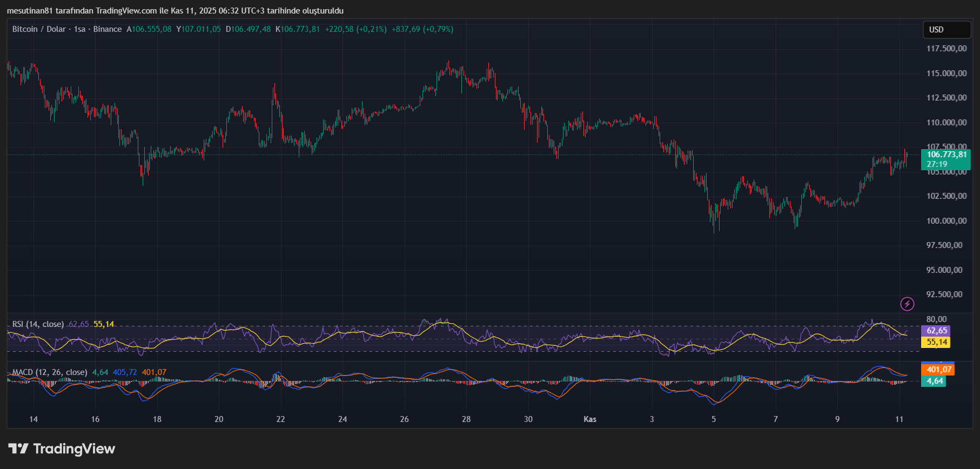Click the green MACD histogram tag 4,64
980x469 pixels.
click(935, 381)
